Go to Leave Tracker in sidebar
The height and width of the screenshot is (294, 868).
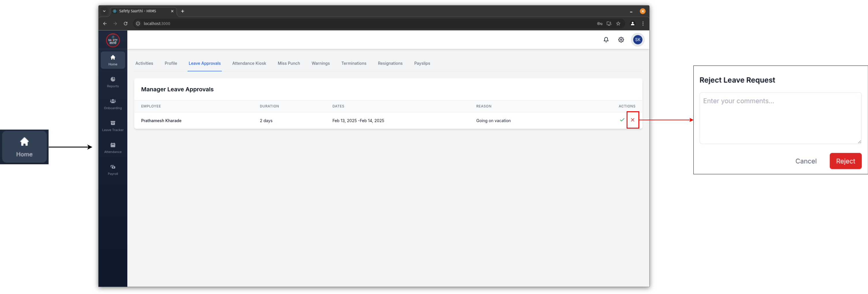point(113,126)
